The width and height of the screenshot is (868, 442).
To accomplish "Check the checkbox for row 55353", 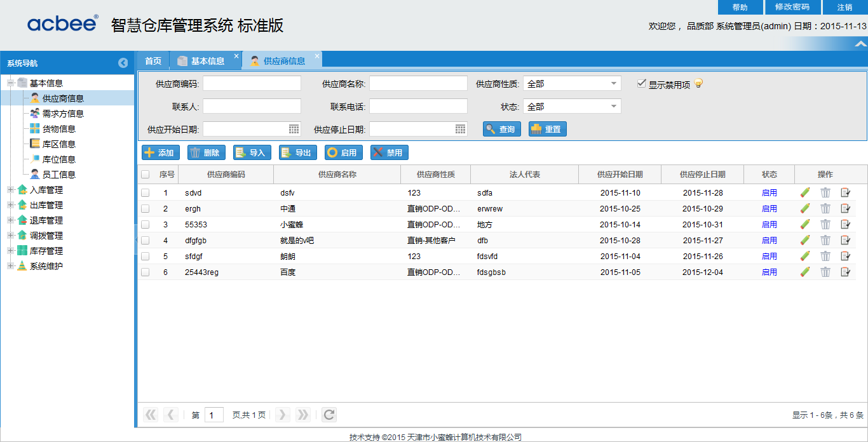I will tap(145, 224).
